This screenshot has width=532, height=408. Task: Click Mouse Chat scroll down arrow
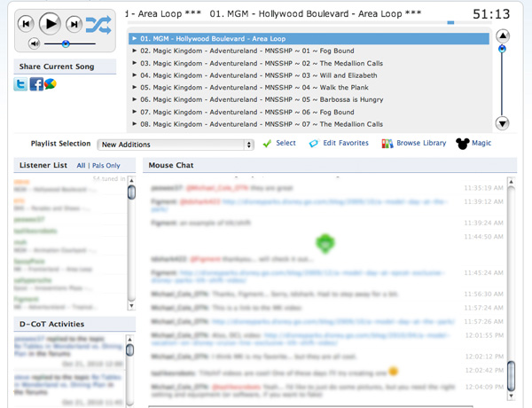click(x=511, y=396)
